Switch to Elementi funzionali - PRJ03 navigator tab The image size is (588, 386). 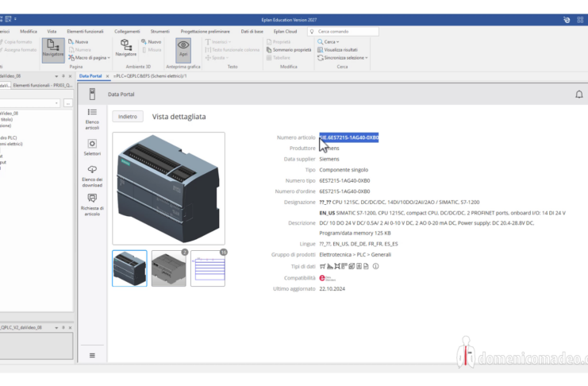click(x=42, y=85)
